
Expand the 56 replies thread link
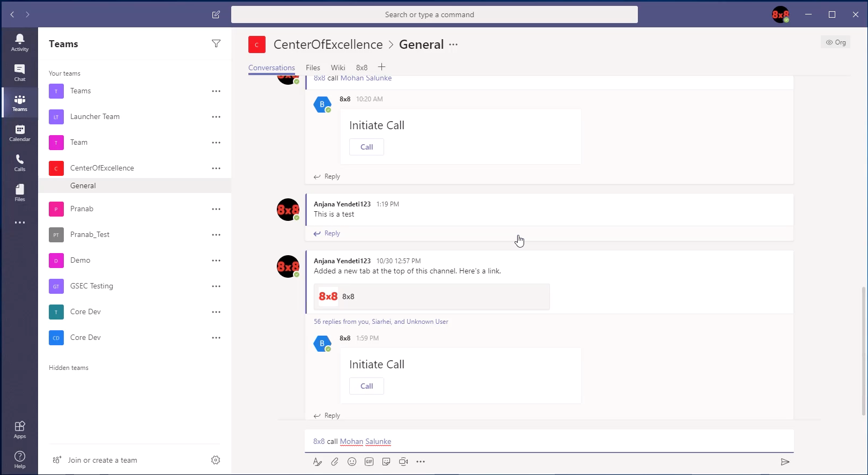tap(381, 322)
